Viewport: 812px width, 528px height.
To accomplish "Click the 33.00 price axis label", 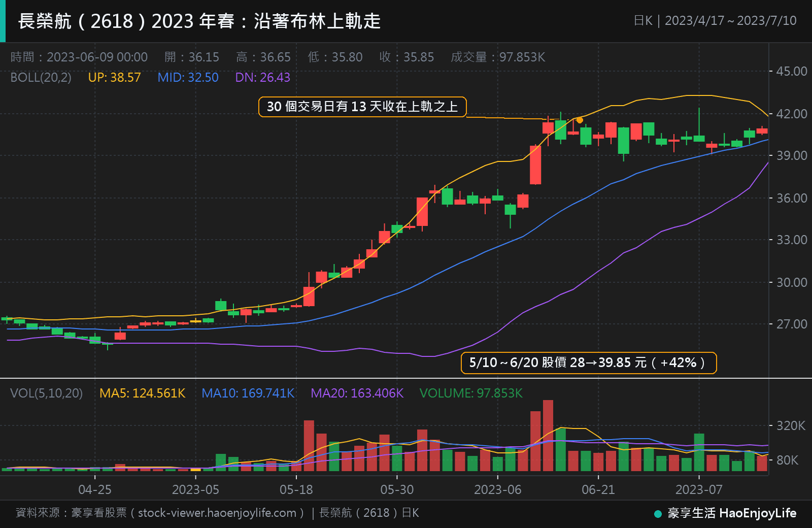I will click(x=792, y=240).
